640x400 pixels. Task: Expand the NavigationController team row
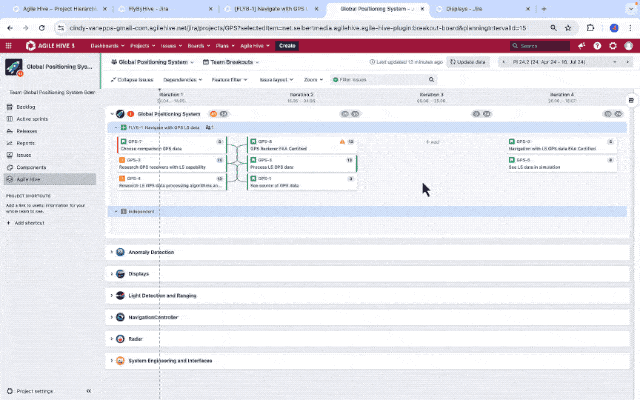[x=111, y=317]
